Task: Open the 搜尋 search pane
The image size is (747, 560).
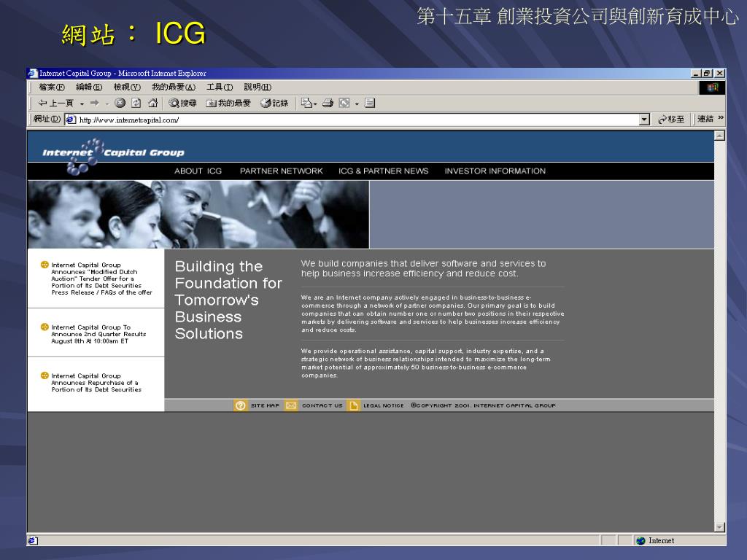Action: click(x=182, y=103)
